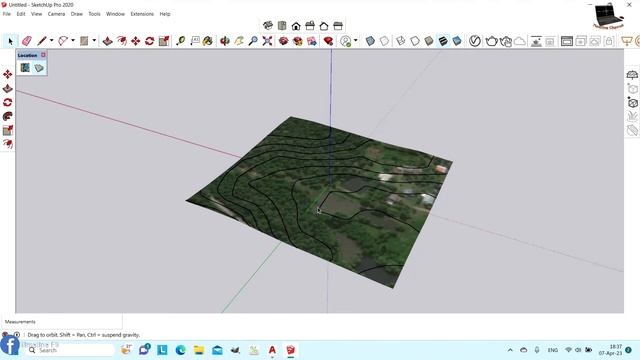Viewport: 640px width, 360px height.
Task: Choose the Line pencil tool
Action: pos(42,41)
